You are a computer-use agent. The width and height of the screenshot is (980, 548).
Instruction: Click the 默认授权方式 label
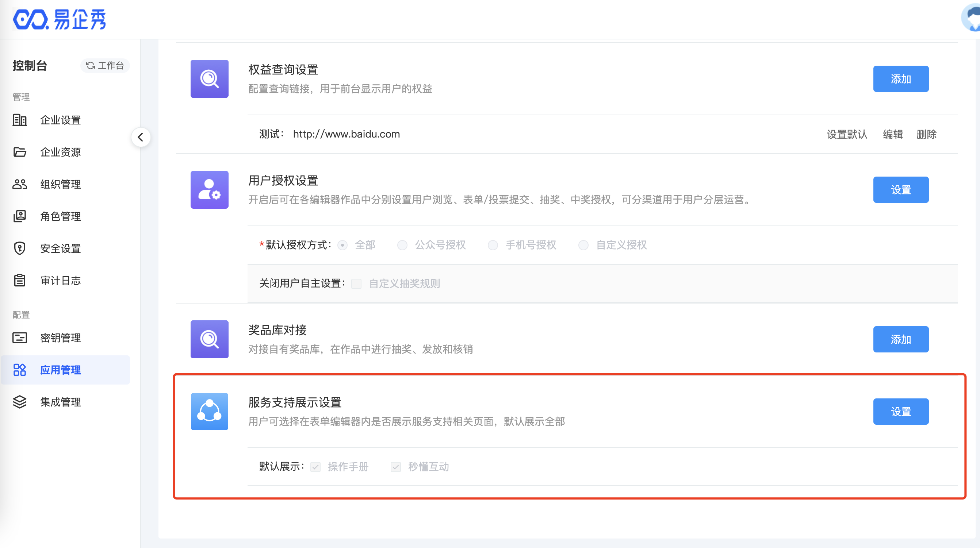(x=296, y=245)
